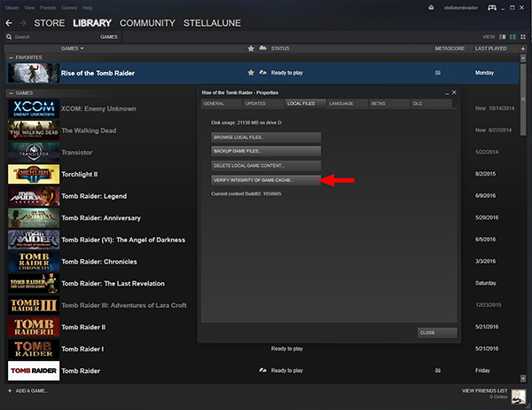
Task: Click the search magnifier icon
Action: coord(9,36)
